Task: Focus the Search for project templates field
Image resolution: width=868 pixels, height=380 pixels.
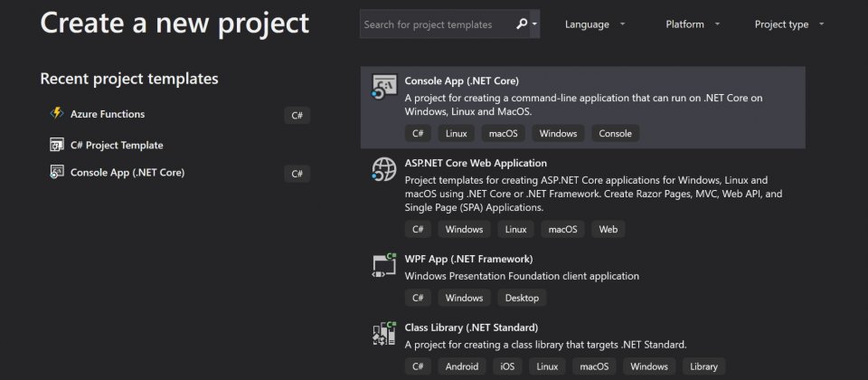Action: (438, 24)
